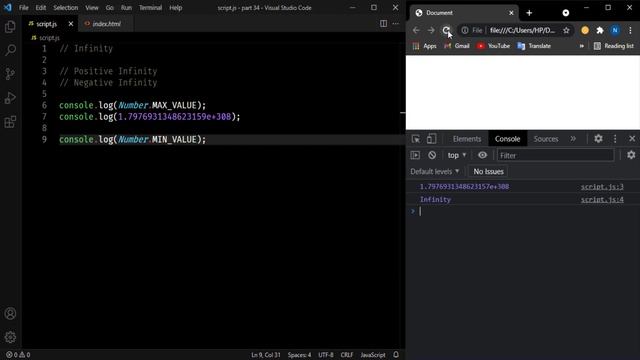Go forward in Chrome

431,30
